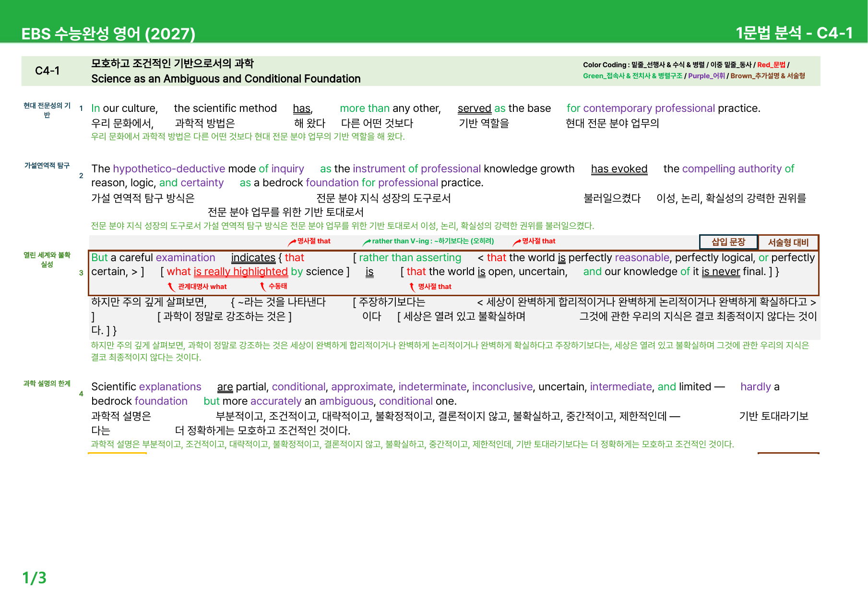Click the phrase 'the scientific method'
This screenshot has height=614, width=868.
pos(226,108)
